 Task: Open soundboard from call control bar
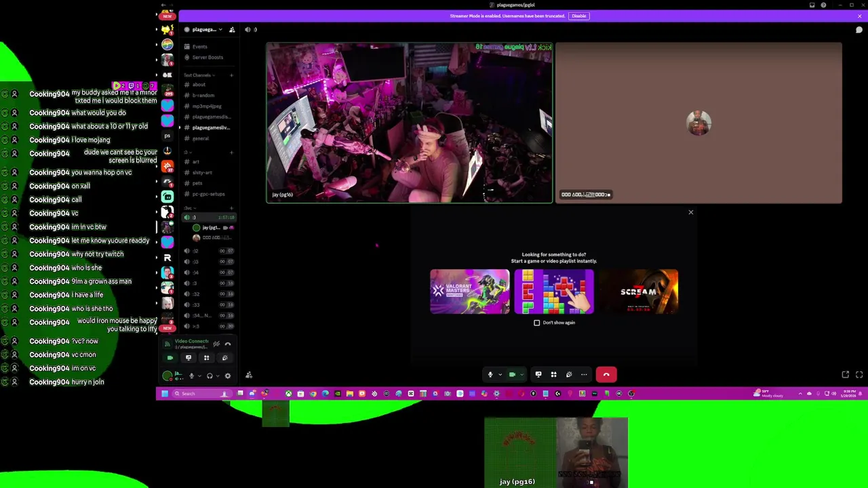point(569,374)
